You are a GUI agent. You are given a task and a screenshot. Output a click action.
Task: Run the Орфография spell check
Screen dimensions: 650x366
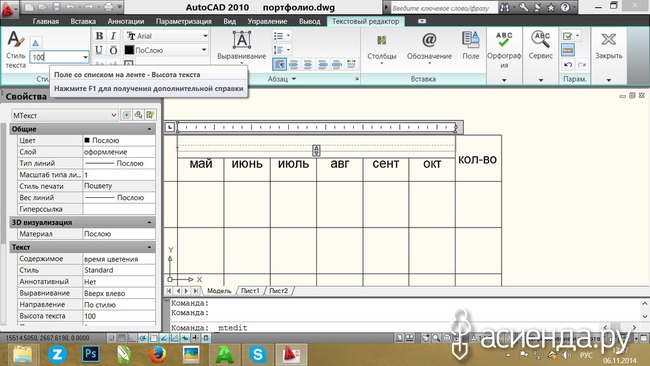(x=504, y=50)
